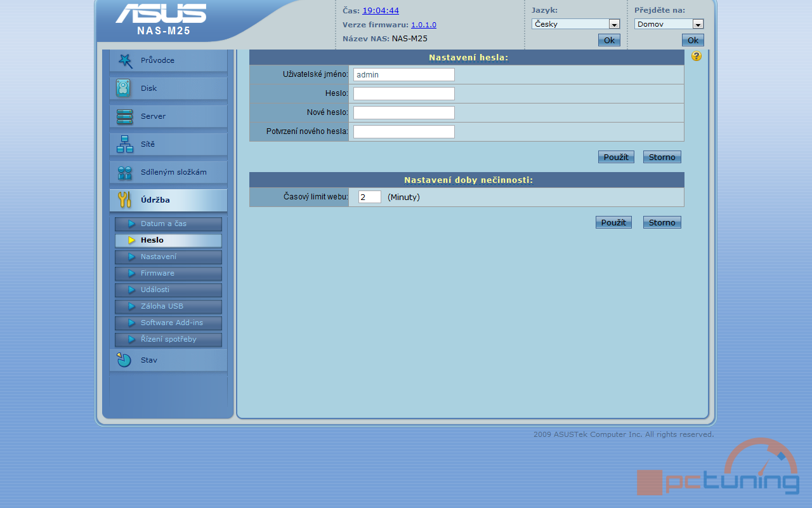Open the Průvodce menu item
Viewport: 812px width, 508px height.
coord(168,60)
